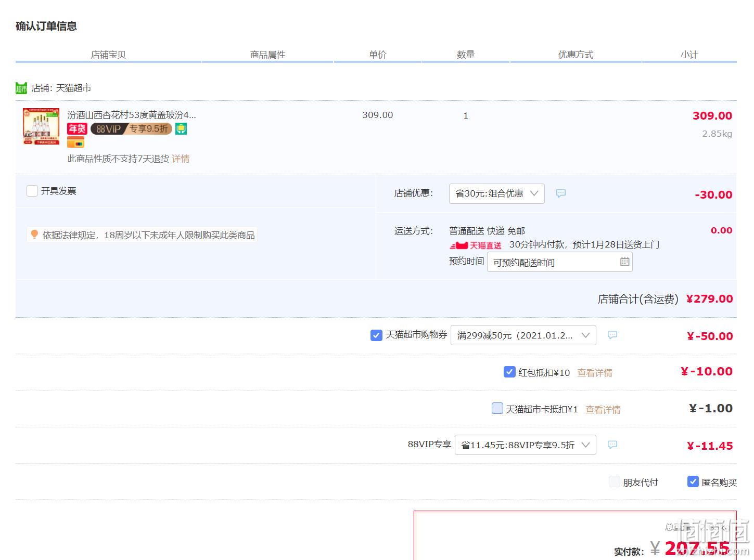This screenshot has width=754, height=560.
Task: Click the 天猫直送 delivery logo
Action: 476,245
